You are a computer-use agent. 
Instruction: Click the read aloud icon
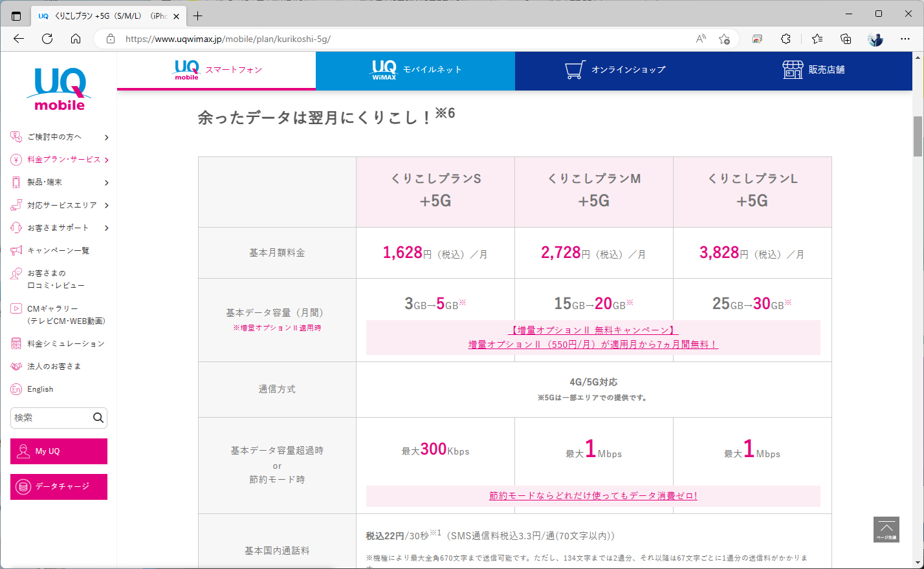pos(701,39)
